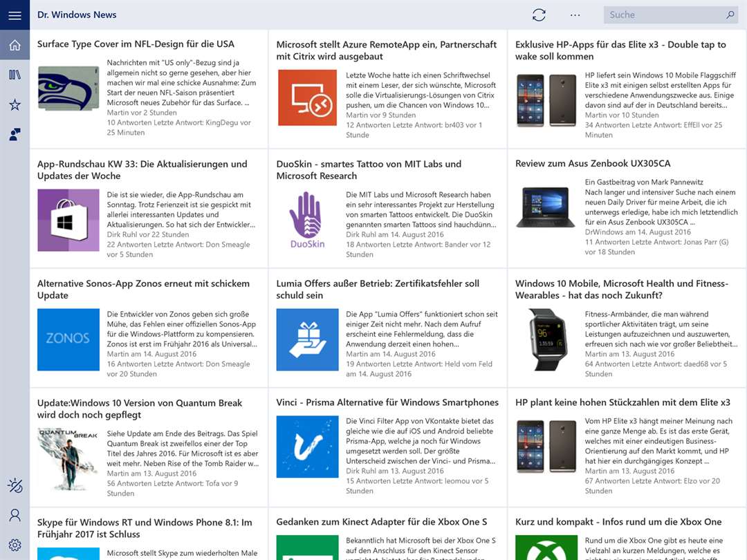The width and height of the screenshot is (747, 560).
Task: Refresh the news feed
Action: tap(539, 15)
